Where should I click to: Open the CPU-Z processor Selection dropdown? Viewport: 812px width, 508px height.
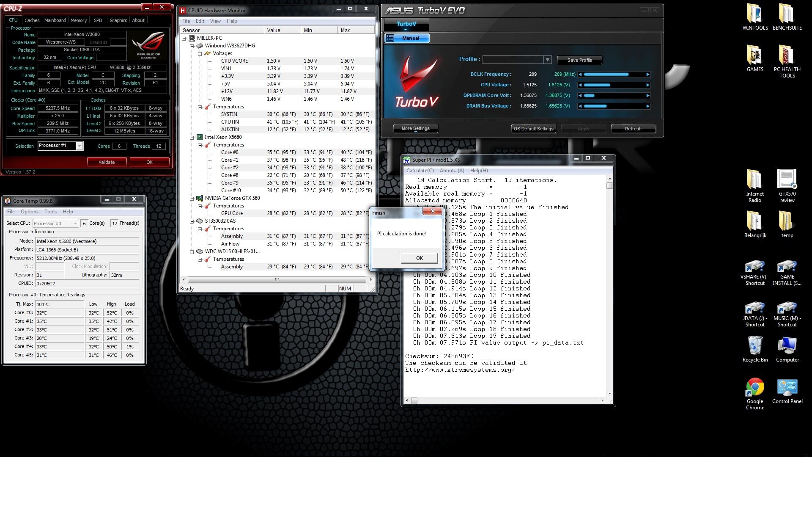click(79, 146)
